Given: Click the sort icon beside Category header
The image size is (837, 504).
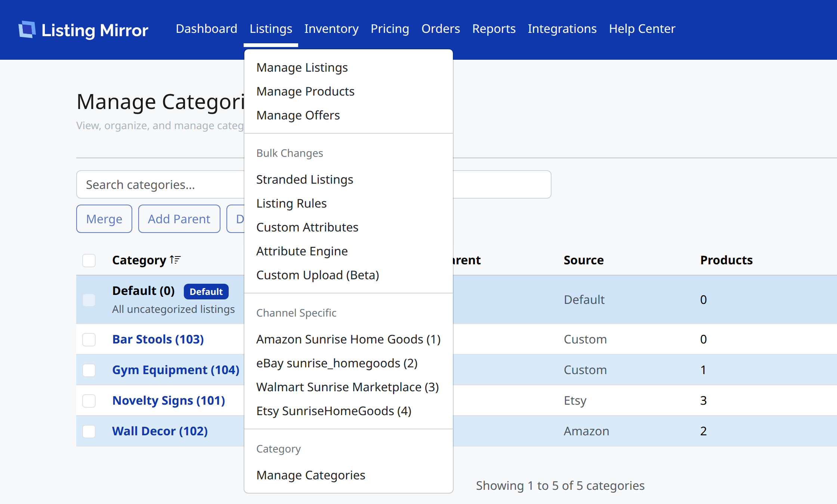Looking at the screenshot, I should point(175,259).
